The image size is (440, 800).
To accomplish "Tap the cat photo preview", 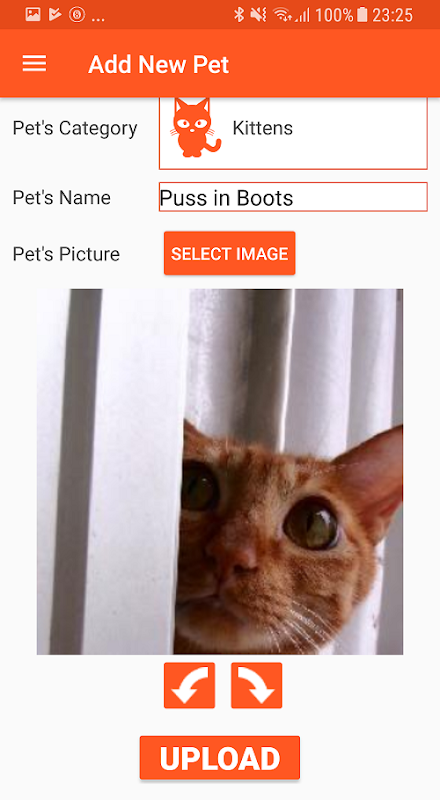I will coord(220,471).
